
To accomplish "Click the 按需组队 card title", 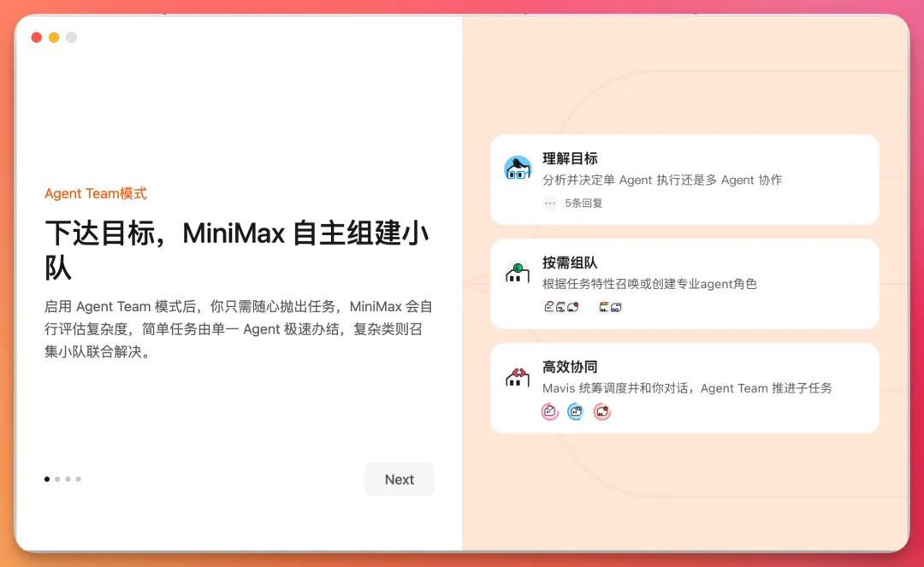I will click(x=570, y=263).
